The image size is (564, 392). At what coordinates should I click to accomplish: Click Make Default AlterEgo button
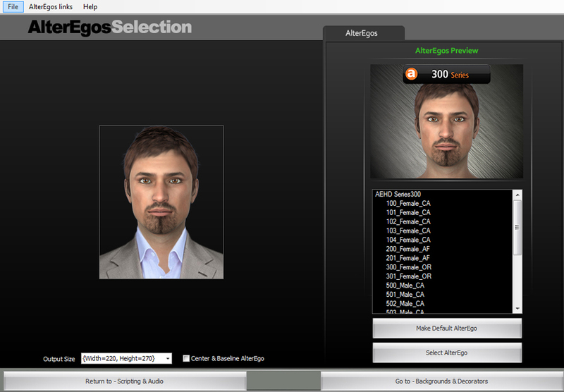click(447, 328)
